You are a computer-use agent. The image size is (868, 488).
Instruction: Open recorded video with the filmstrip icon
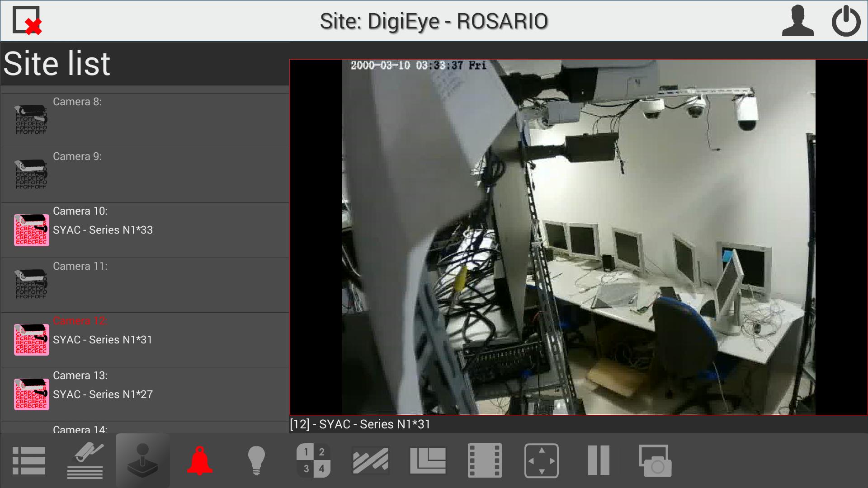(x=485, y=461)
